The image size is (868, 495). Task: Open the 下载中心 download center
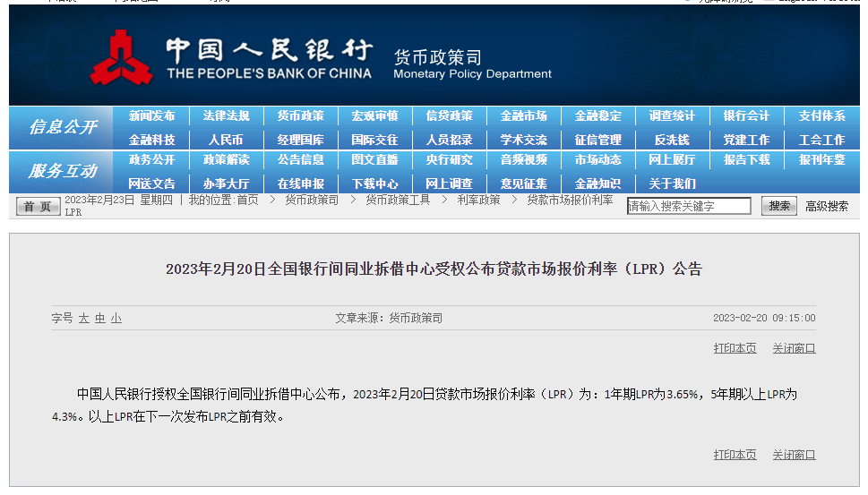[374, 183]
